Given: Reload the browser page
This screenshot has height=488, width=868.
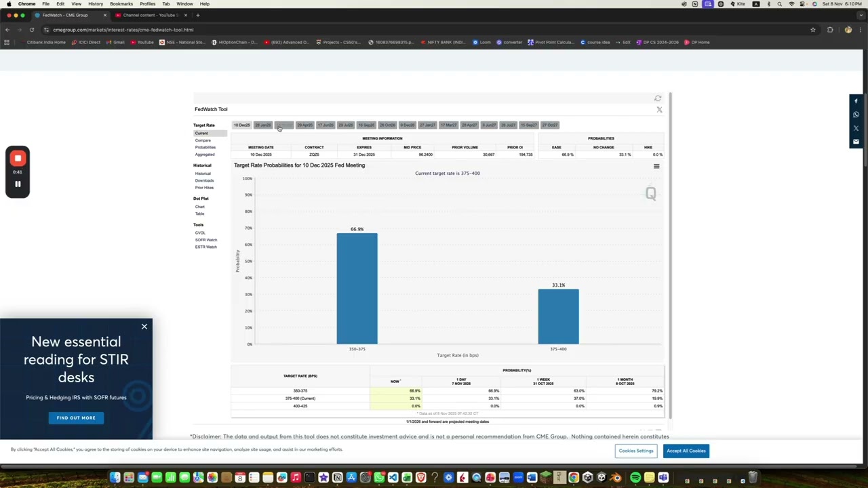Looking at the screenshot, I should tap(32, 30).
